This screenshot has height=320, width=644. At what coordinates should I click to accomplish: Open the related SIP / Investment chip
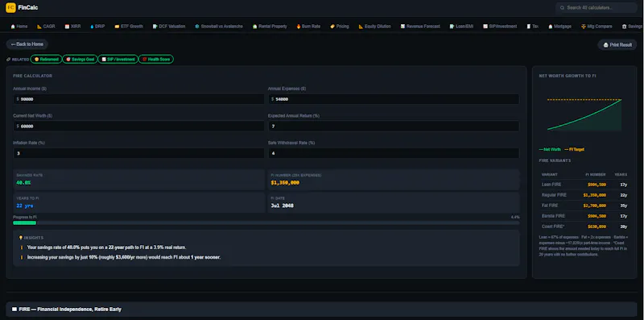(x=118, y=59)
